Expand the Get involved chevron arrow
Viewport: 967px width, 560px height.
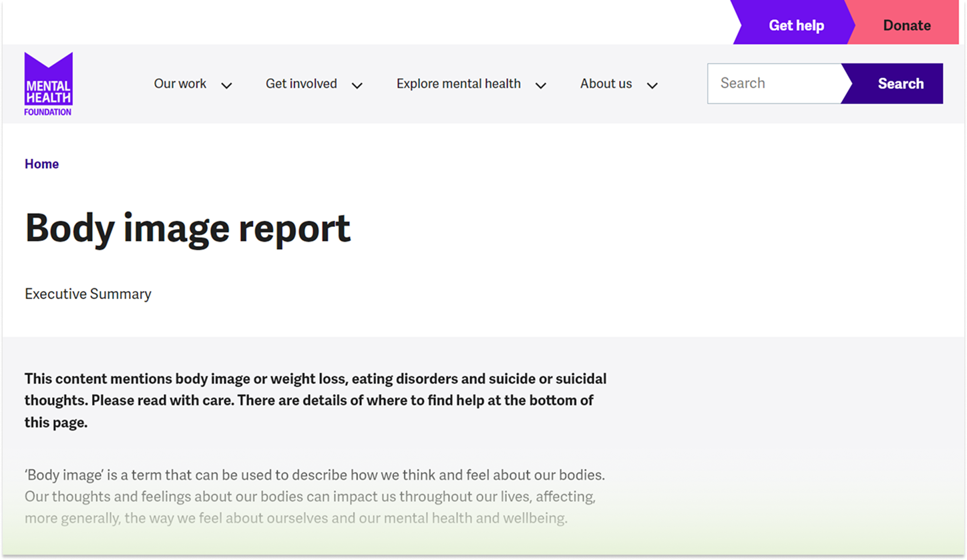coord(357,85)
